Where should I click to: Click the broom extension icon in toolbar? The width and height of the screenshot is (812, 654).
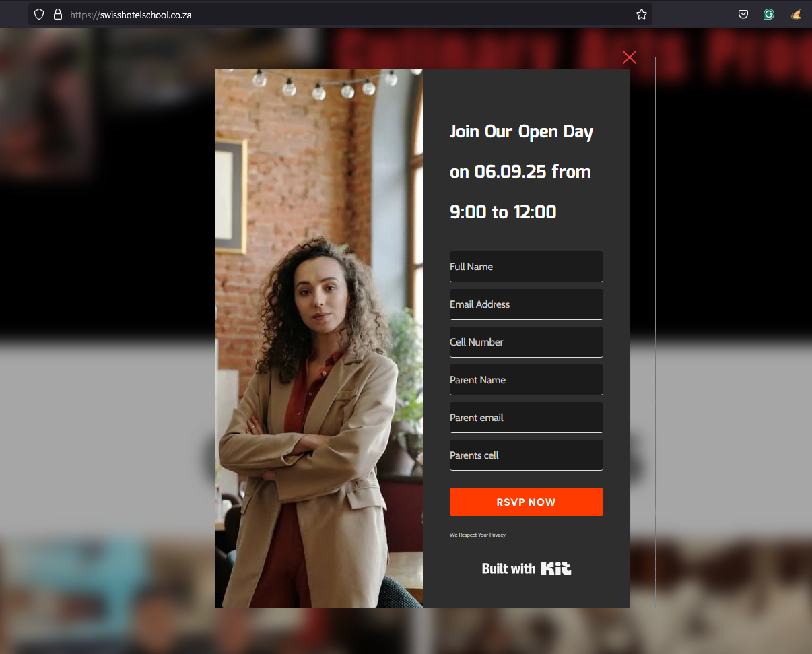click(796, 14)
